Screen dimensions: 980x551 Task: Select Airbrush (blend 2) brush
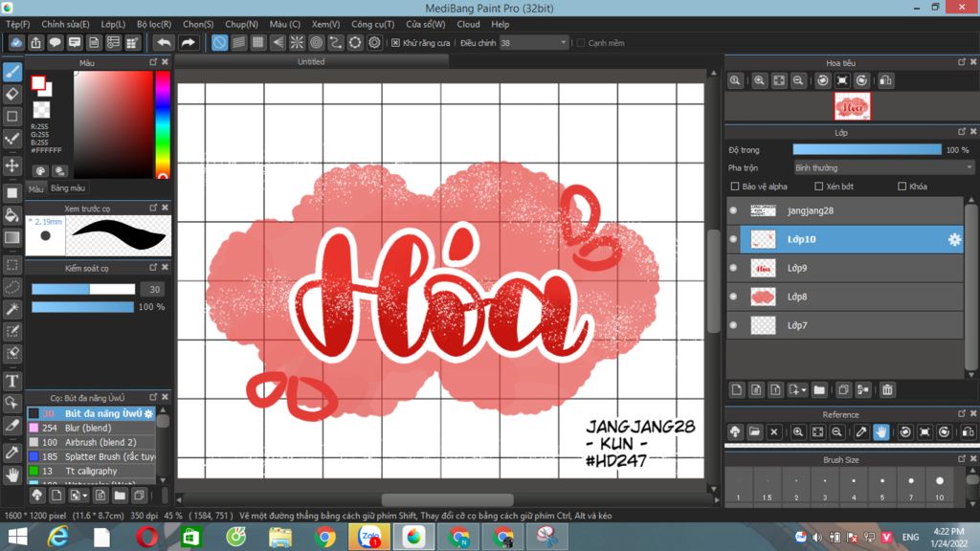point(91,442)
